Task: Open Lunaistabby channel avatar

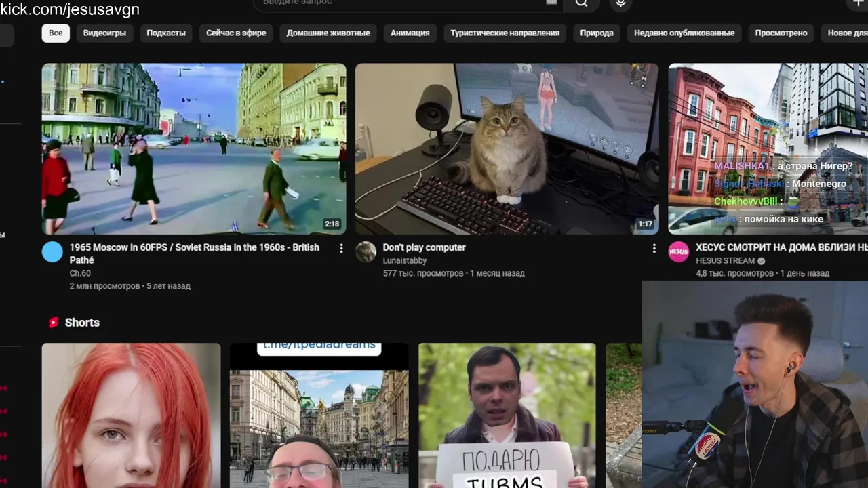Action: pyautogui.click(x=366, y=252)
